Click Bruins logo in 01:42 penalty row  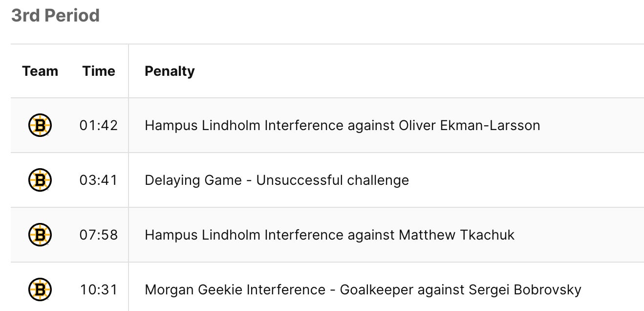(40, 125)
